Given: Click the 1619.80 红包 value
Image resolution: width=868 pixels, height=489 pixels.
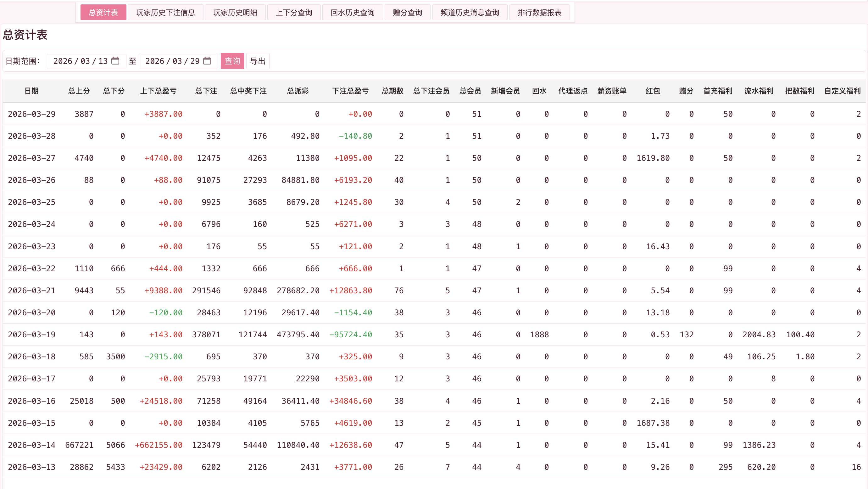Looking at the screenshot, I should 653,158.
